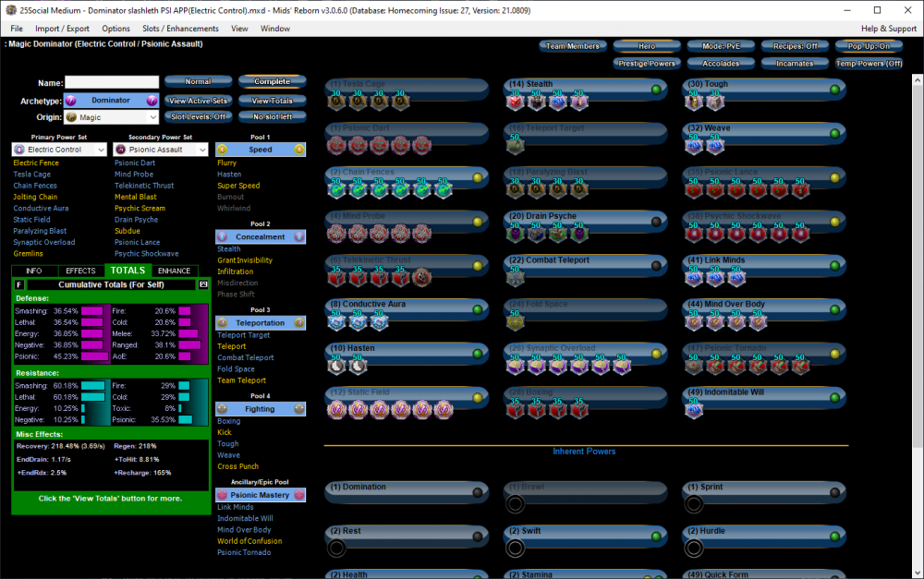
Task: Click the empty slot under Rest power
Action: coord(336,548)
